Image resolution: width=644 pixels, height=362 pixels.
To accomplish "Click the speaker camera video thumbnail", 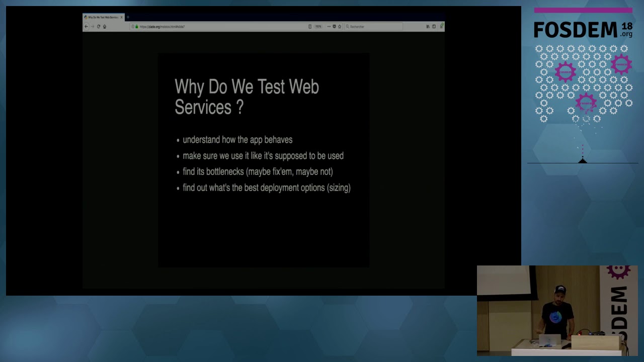I will click(x=557, y=311).
